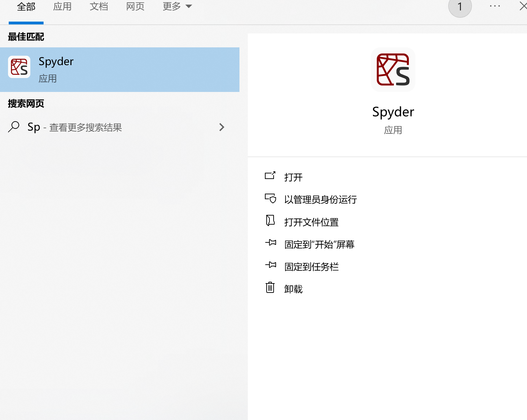Launch Spyder via 打开
The image size is (527, 420).
point(293,177)
